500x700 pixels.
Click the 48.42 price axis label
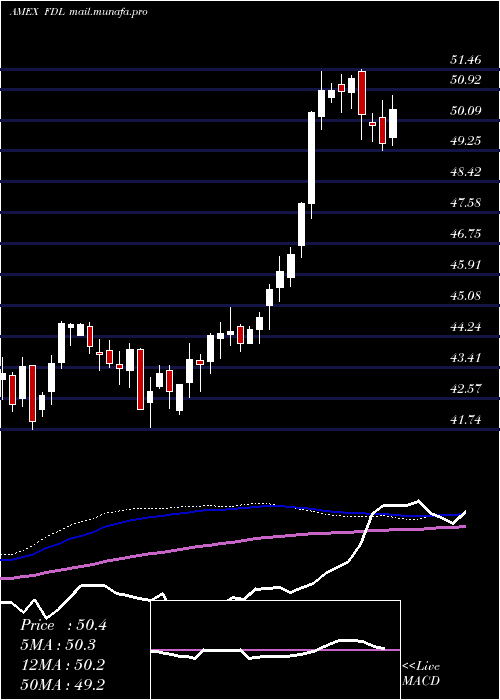[466, 172]
